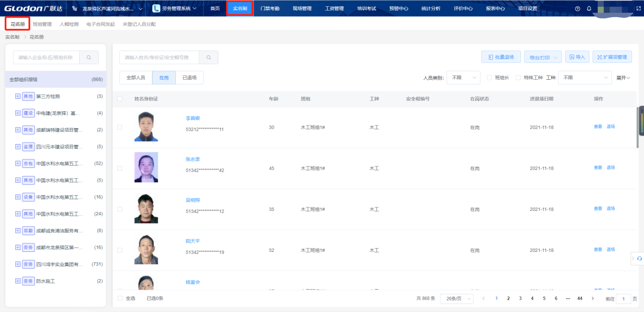This screenshot has width=644, height=312.
Task: Click the 导入 import button
Action: point(577,57)
